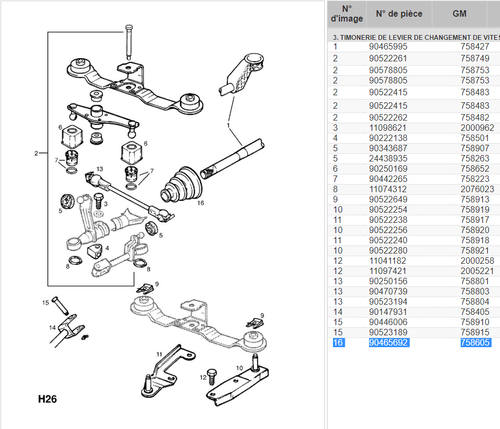Viewport: 500px width, 429px height.
Task: Select part number 90446006
Action: 388,322
